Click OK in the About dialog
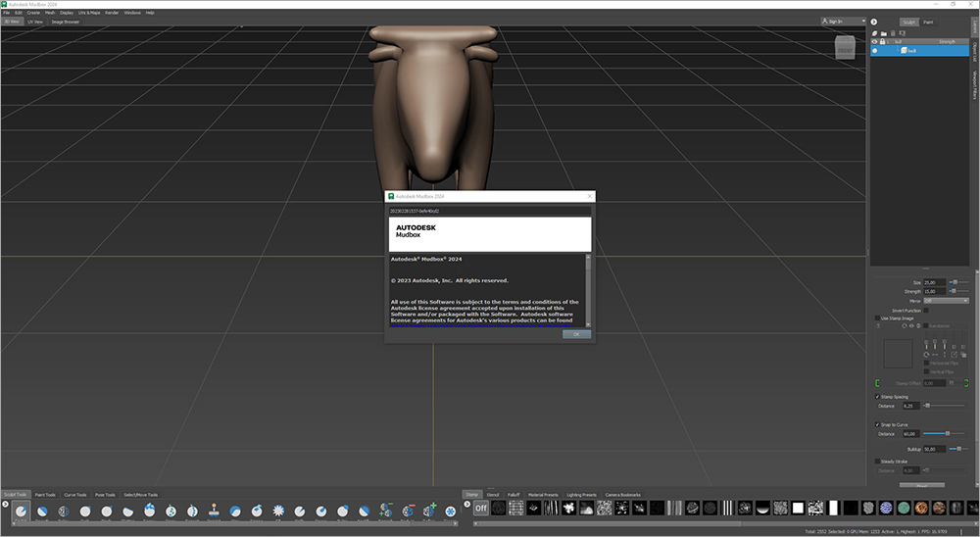 pos(576,334)
